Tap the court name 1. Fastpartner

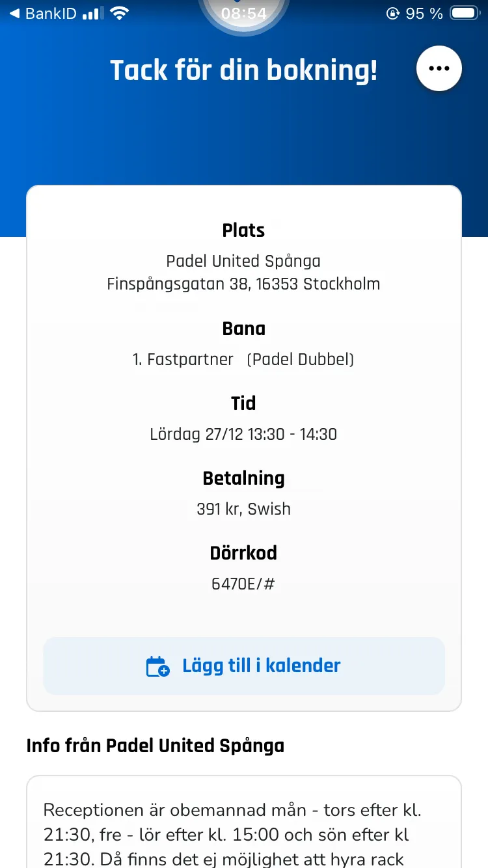(183, 359)
